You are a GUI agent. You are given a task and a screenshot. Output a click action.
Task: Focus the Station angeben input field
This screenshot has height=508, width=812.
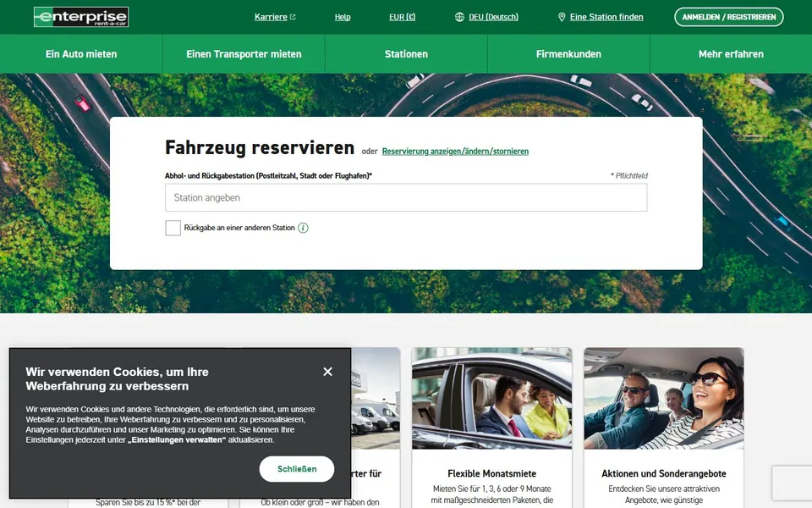(x=406, y=197)
